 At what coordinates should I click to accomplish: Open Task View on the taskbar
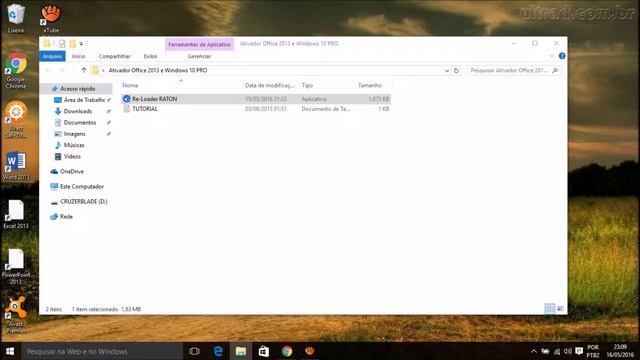(x=194, y=351)
